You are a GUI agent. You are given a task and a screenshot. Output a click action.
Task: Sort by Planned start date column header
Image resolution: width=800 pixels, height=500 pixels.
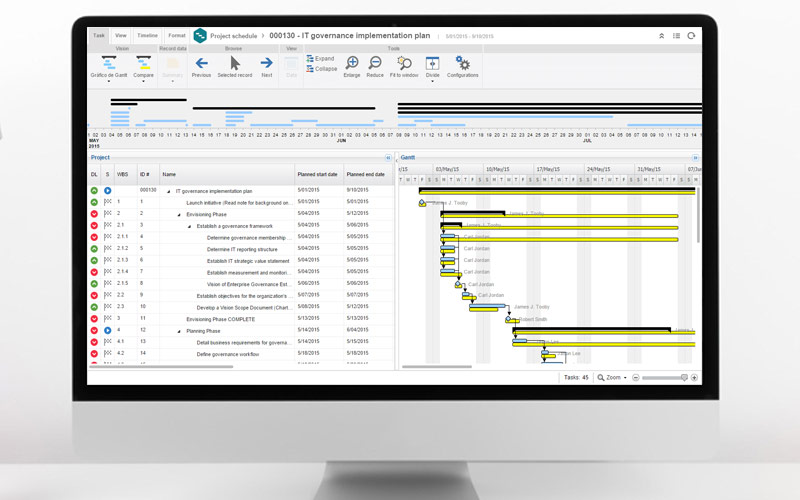coord(317,174)
